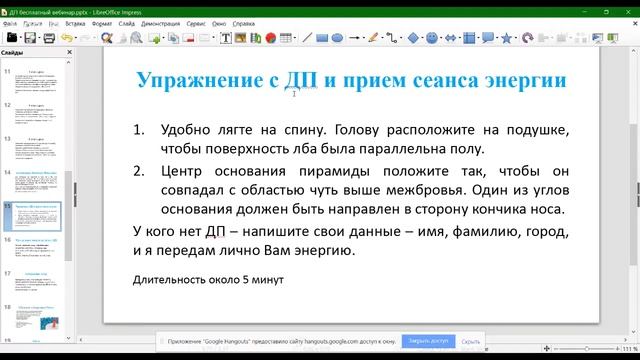Delete slide icon with red mark
Image resolution: width=640 pixels, height=360 pixels.
click(189, 38)
